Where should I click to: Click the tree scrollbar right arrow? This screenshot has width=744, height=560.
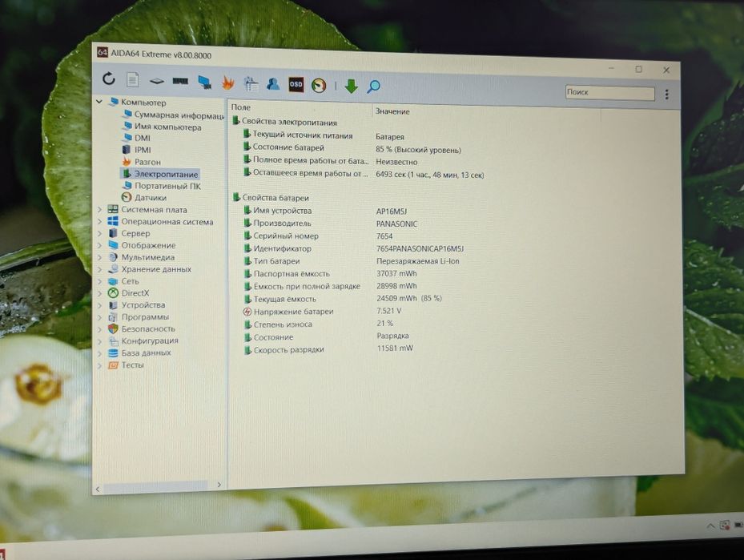point(219,485)
